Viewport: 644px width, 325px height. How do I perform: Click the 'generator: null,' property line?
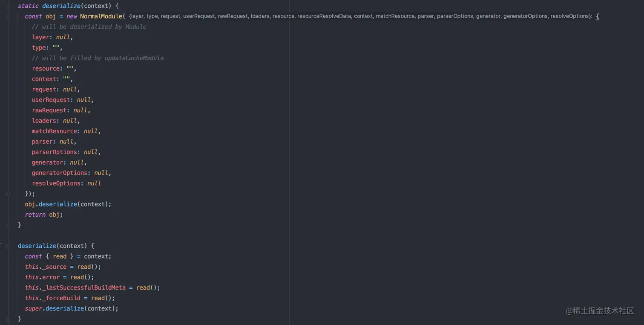[59, 162]
